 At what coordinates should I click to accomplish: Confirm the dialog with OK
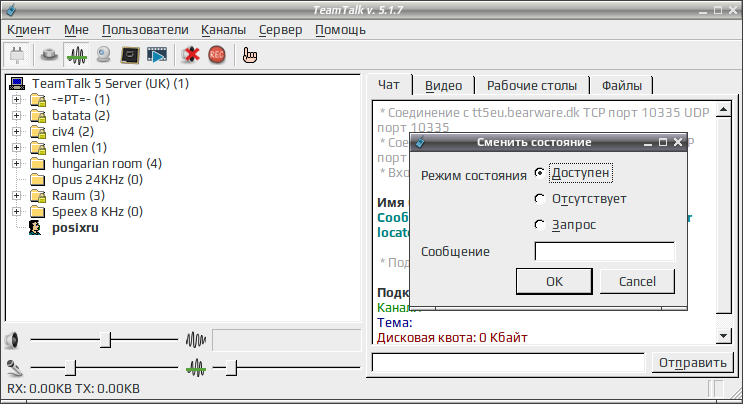tap(554, 281)
